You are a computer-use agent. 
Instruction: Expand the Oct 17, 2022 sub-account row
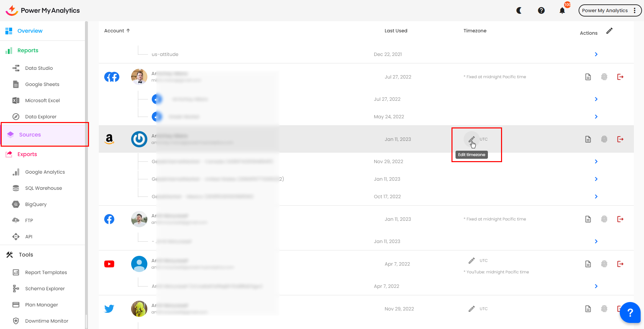596,197
